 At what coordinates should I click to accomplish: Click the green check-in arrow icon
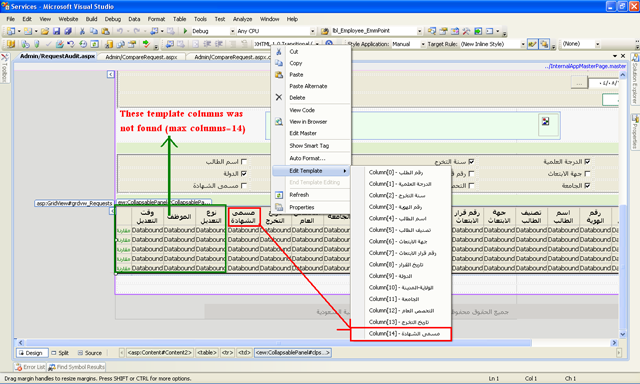point(146,44)
